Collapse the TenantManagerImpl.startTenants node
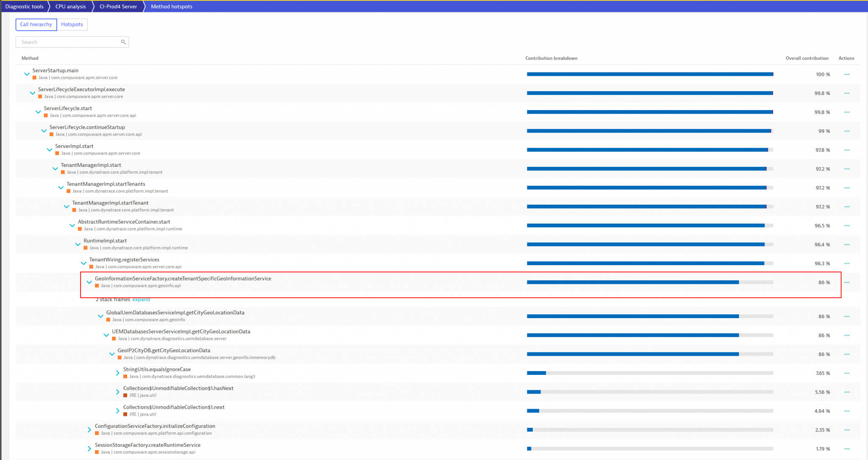Image resolution: width=868 pixels, height=460 pixels. [x=61, y=187]
